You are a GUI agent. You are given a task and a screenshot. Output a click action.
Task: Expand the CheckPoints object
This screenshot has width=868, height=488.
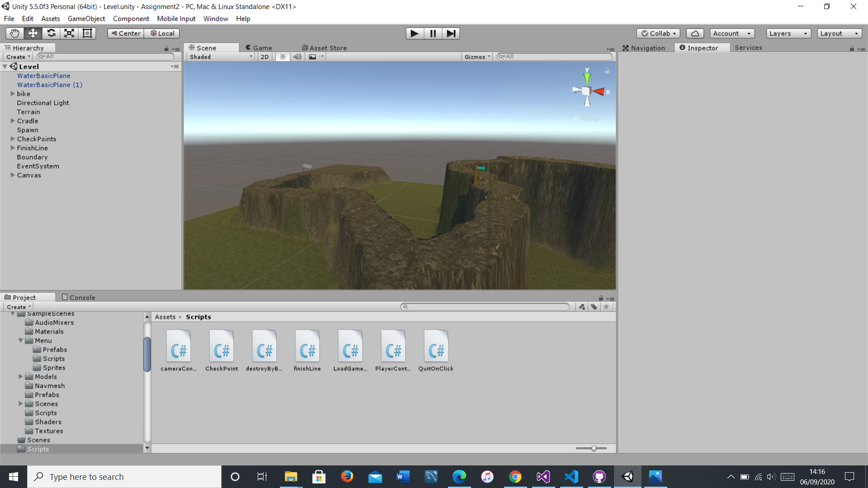coord(13,139)
